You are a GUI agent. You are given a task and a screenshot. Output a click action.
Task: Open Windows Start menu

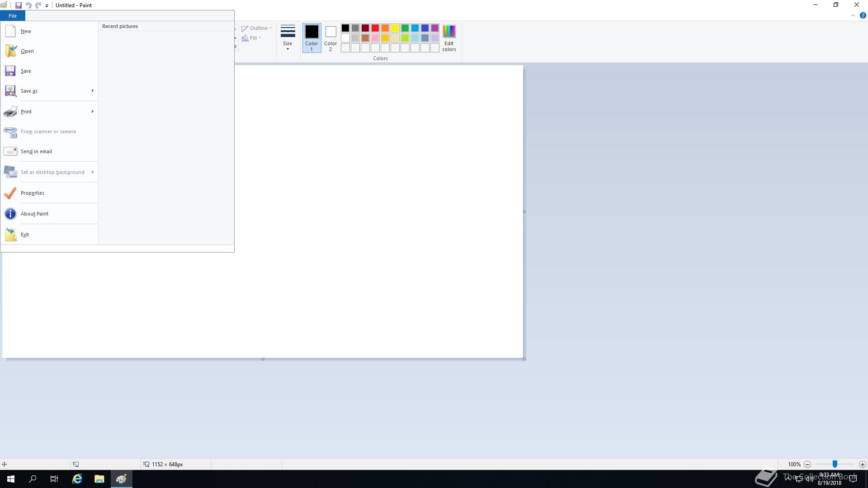pos(11,479)
